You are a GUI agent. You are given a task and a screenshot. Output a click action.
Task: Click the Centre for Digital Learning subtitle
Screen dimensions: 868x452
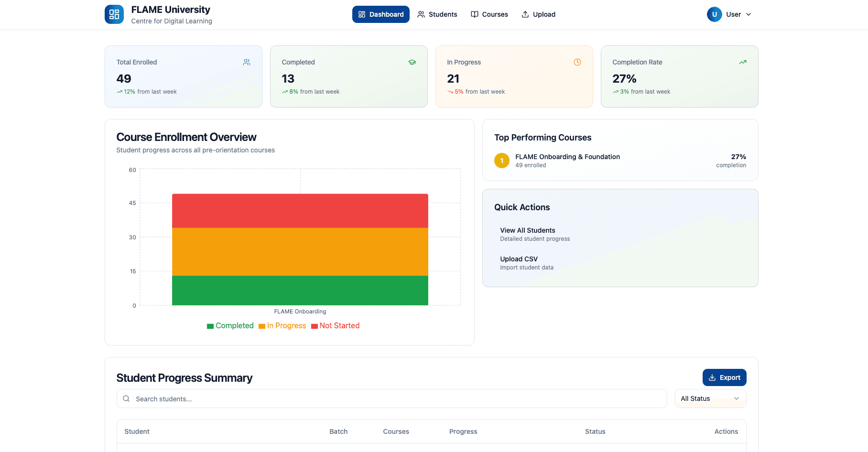[172, 21]
